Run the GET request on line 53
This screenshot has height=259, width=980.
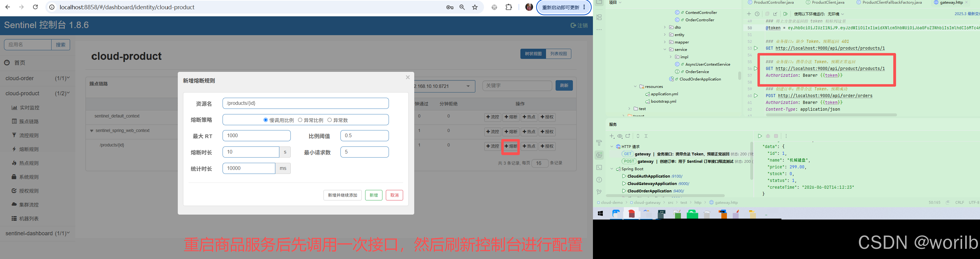click(x=756, y=48)
